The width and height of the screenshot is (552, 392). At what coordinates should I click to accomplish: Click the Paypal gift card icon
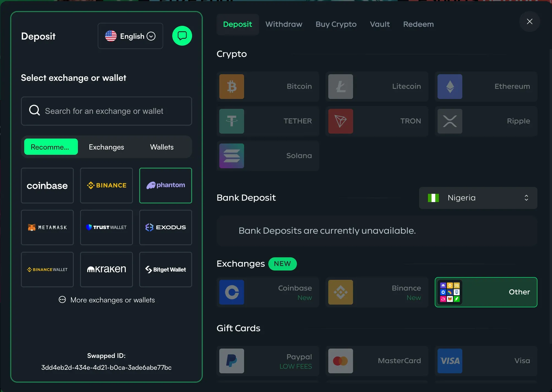(231, 361)
